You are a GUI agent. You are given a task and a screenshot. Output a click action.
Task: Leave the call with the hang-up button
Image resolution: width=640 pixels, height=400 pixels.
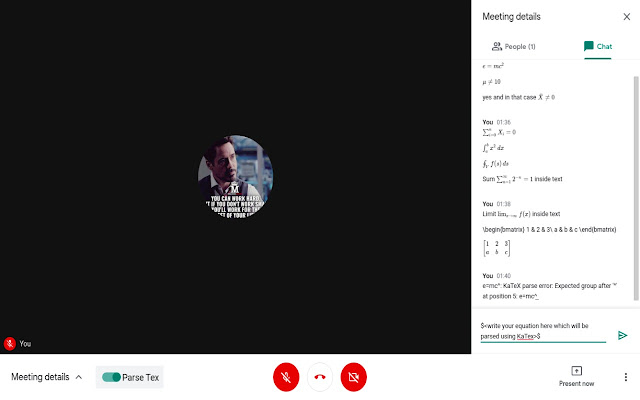click(320, 377)
